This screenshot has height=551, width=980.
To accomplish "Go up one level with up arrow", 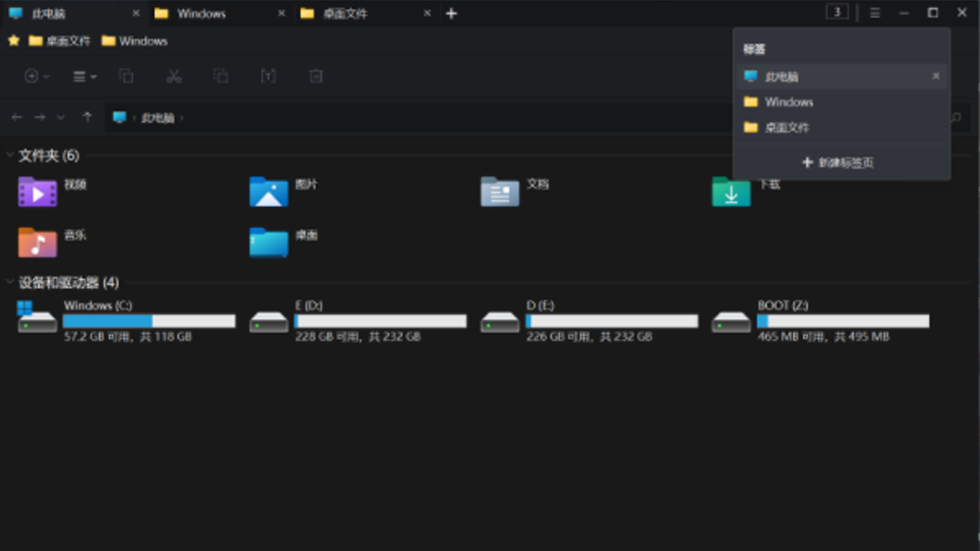I will (x=87, y=117).
